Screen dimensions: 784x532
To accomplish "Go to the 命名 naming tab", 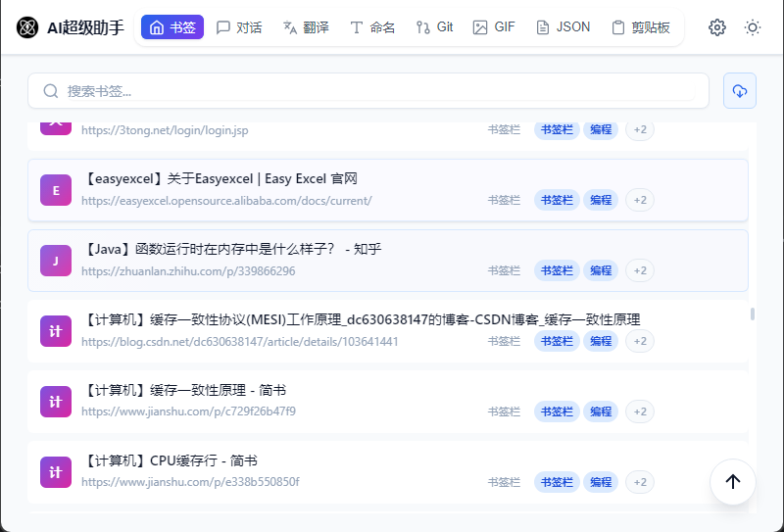I will click(373, 27).
